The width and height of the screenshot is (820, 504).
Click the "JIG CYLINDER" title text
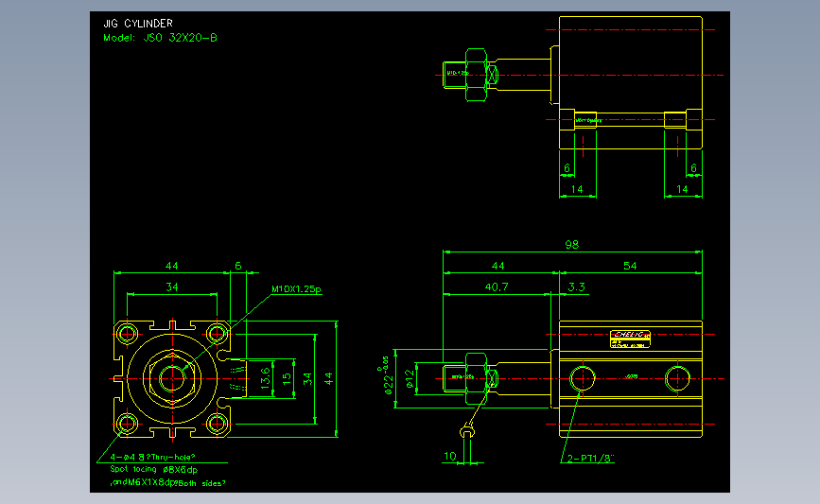coord(138,24)
